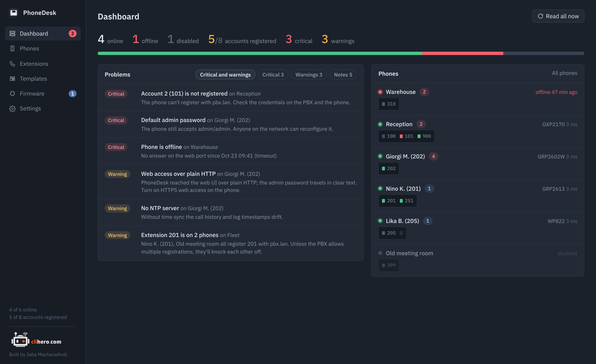This screenshot has height=364, width=596.
Task: Click the Phones sidebar icon
Action: coord(12,48)
